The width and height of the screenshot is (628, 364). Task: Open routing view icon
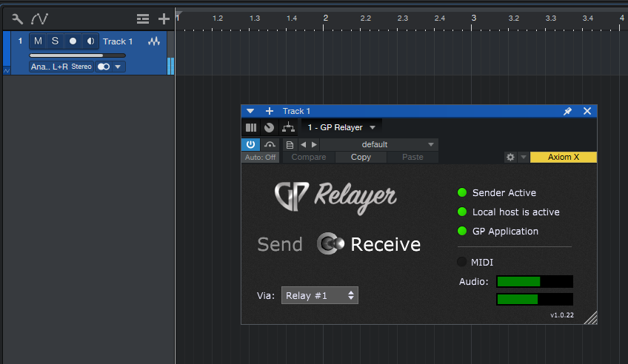pos(288,127)
